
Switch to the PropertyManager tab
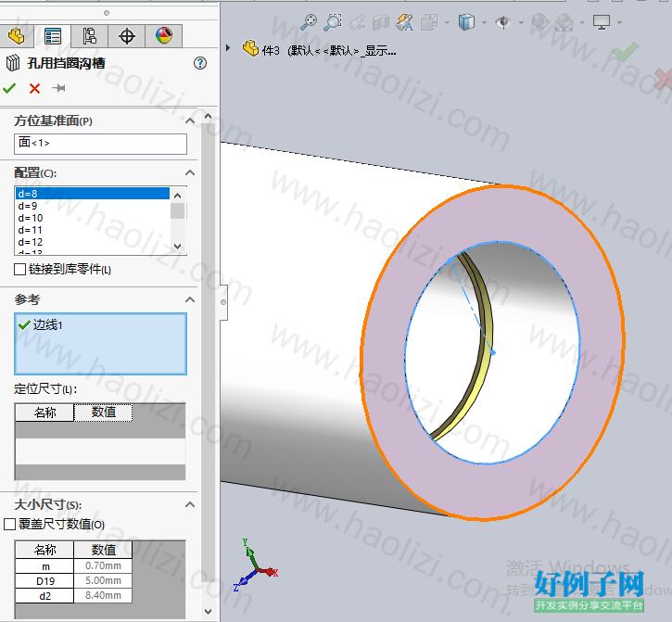coord(53,36)
